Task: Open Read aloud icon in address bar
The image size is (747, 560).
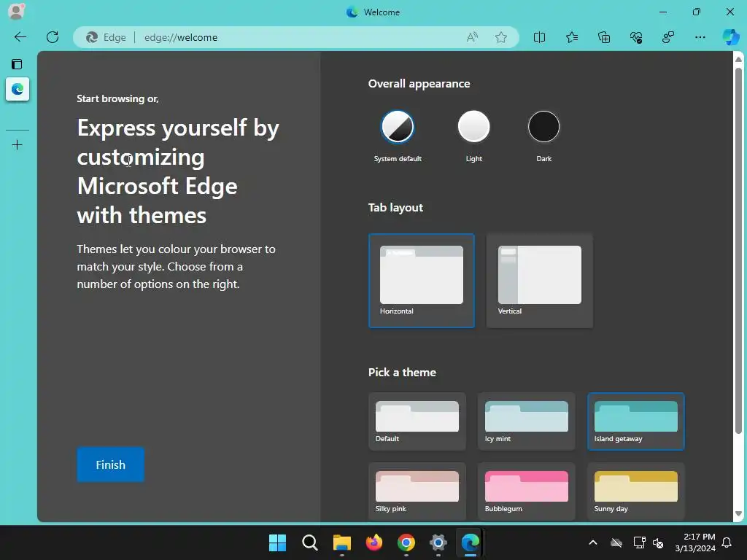Action: 472,37
